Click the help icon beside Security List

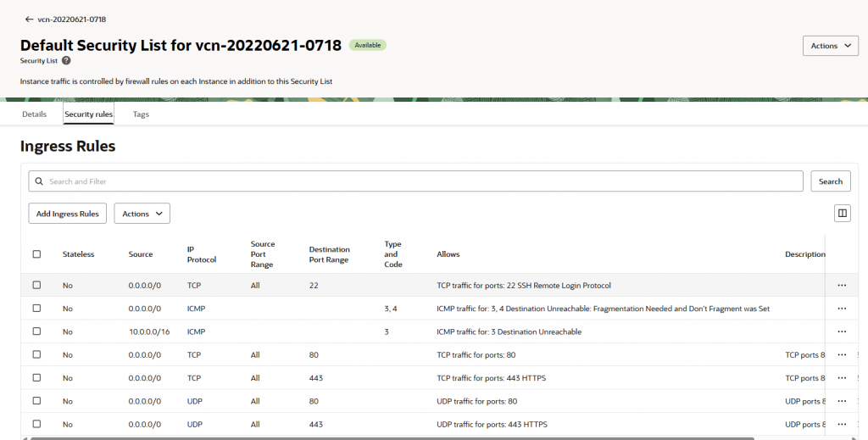[66, 61]
